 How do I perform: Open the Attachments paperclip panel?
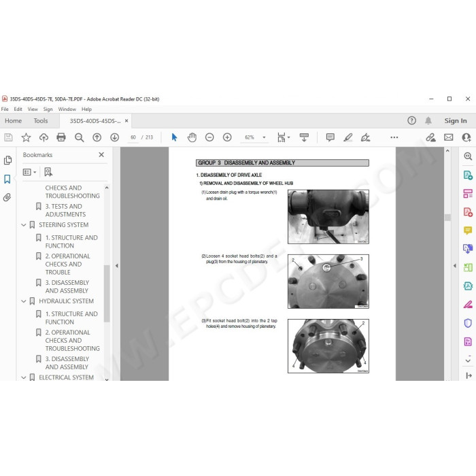coord(7,198)
